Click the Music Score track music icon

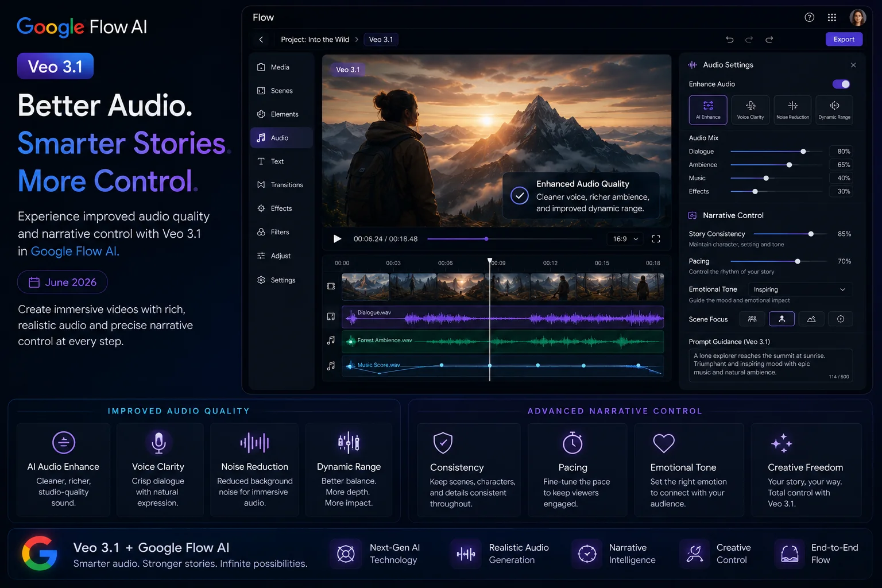point(331,365)
